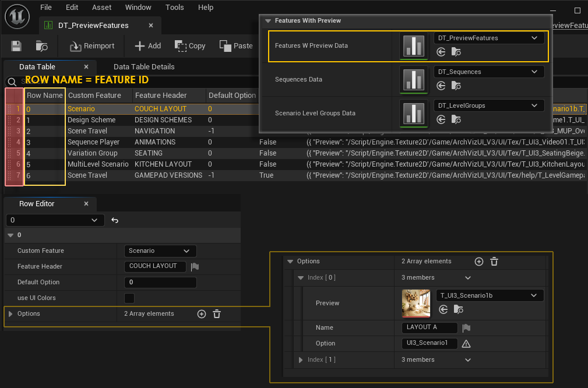The height and width of the screenshot is (388, 588).
Task: Browse to DT_LevelGroups in Content Browser
Action: (x=456, y=119)
